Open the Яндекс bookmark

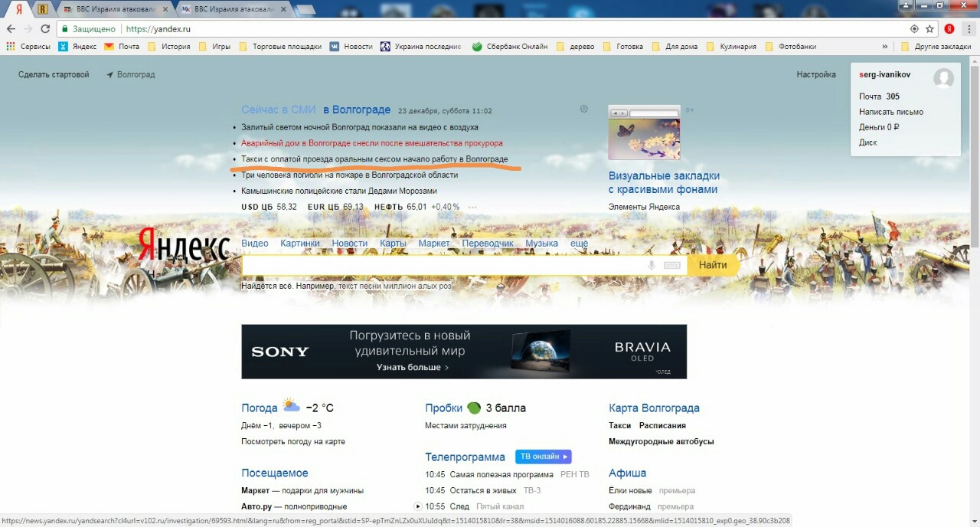coord(77,47)
